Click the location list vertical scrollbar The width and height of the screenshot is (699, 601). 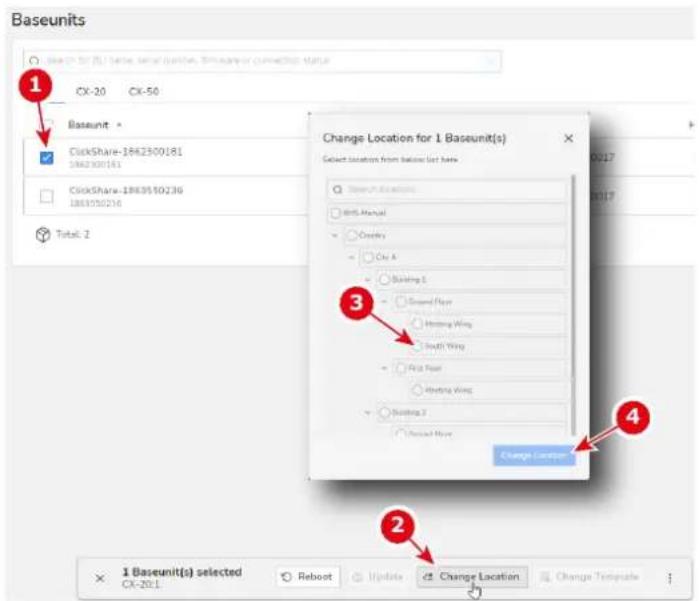click(x=573, y=305)
